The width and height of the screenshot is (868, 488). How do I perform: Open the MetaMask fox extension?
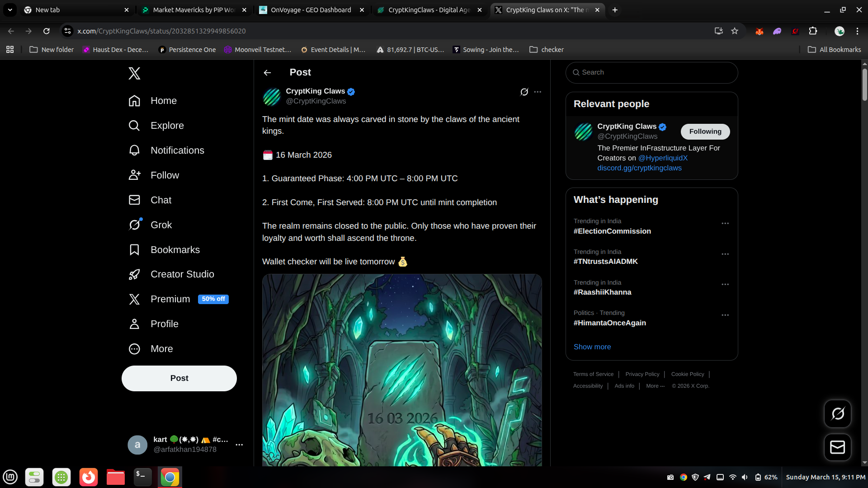coord(759,31)
